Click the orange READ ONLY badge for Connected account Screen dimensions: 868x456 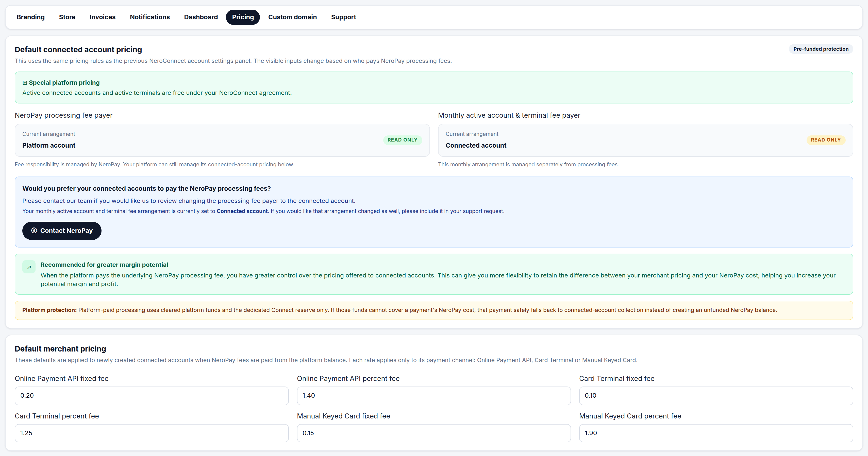click(826, 140)
